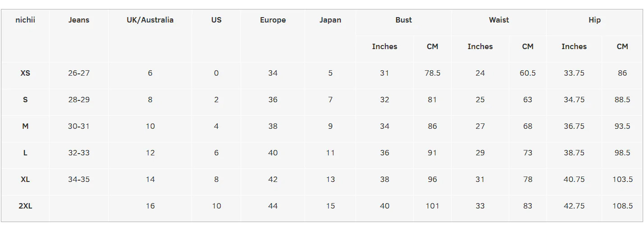Click the Japan column header

coord(330,20)
